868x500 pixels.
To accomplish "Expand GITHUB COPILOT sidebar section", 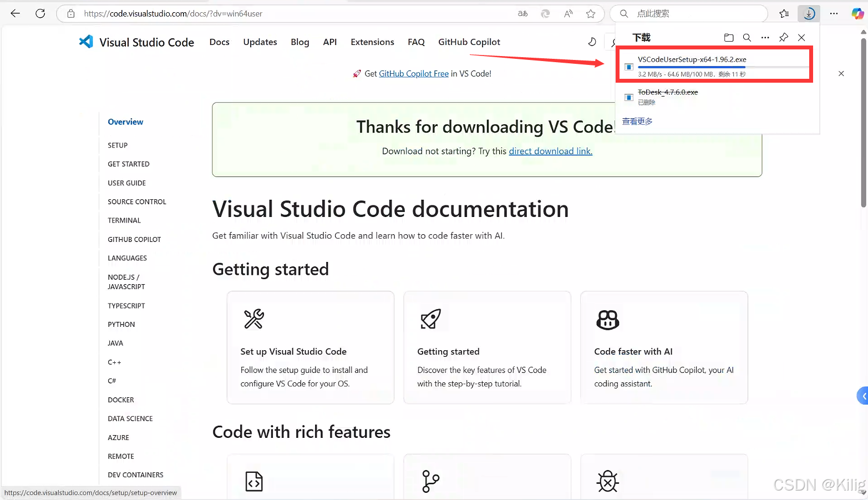I will (x=134, y=240).
